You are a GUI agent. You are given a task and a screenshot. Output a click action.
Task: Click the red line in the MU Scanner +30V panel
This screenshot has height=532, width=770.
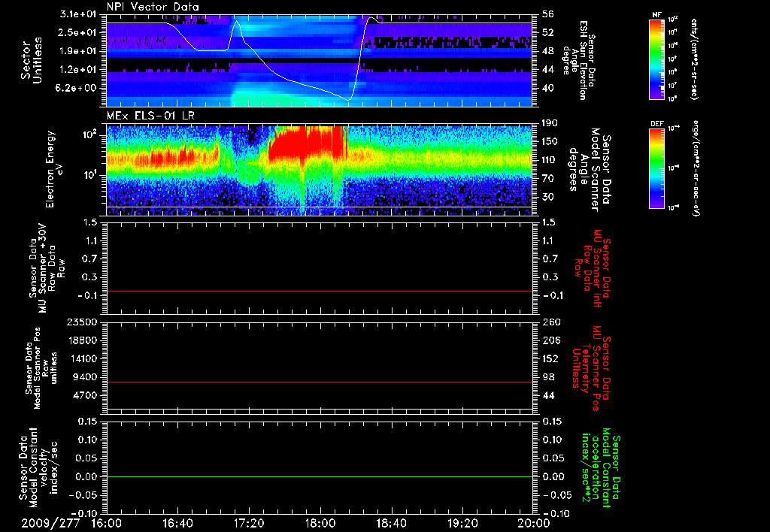319,292
